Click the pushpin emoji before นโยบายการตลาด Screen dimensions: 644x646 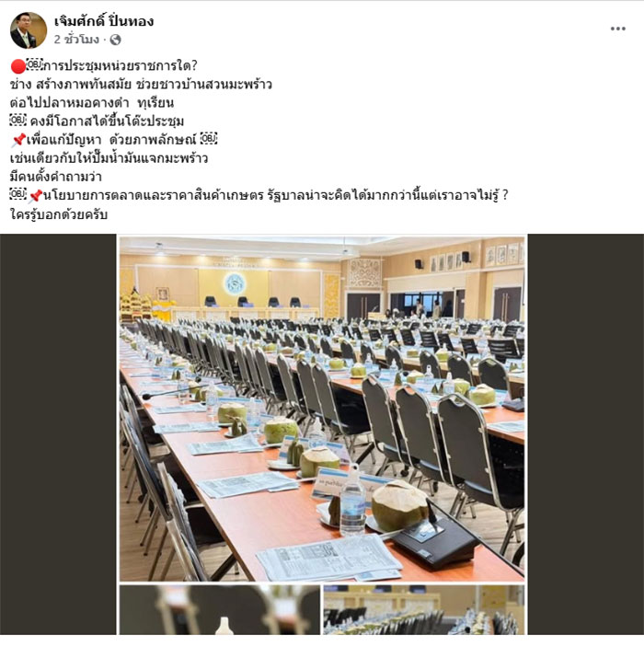coord(35,196)
